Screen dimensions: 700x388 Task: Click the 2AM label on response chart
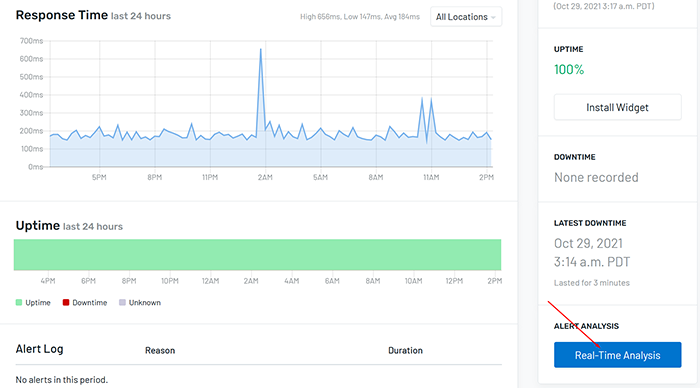[x=265, y=177]
